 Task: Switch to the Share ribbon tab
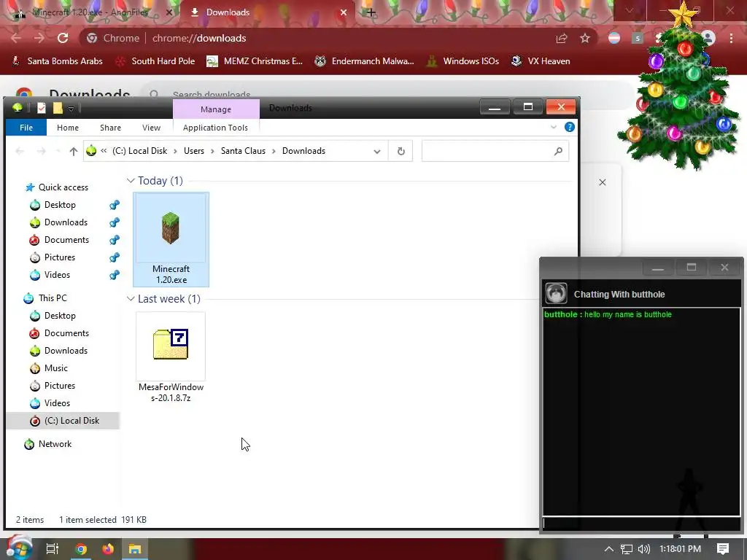click(x=110, y=128)
